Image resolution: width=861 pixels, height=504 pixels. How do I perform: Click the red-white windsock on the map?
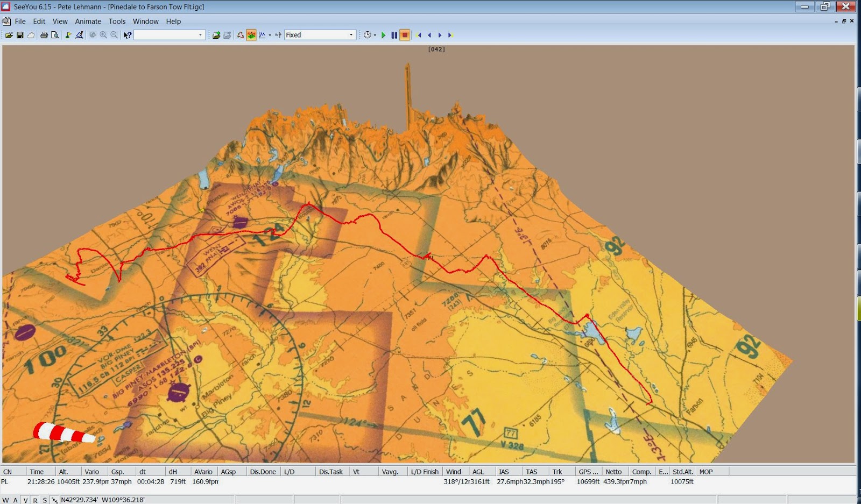[x=63, y=432]
